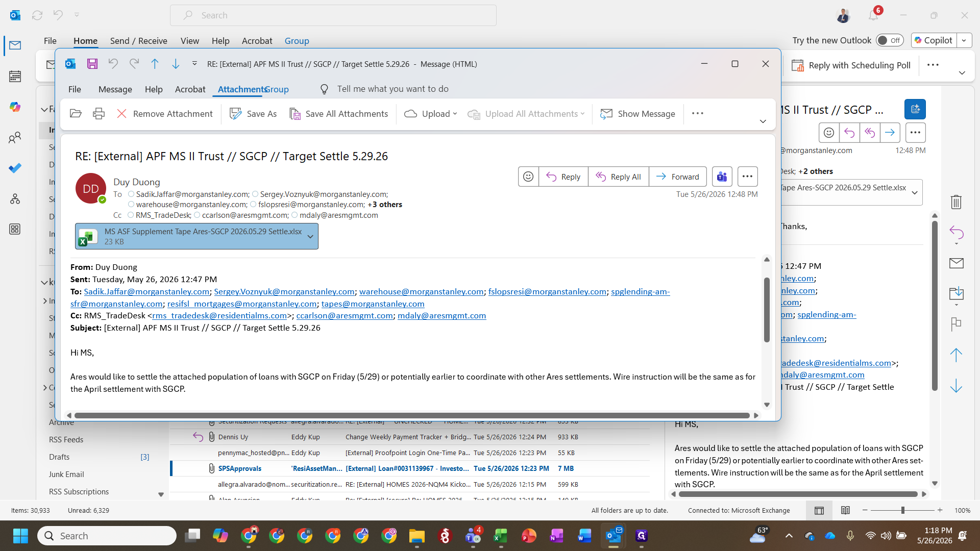Click the ccarlson@aresmgmt.com link in body
Image resolution: width=980 pixels, height=551 pixels.
(345, 315)
